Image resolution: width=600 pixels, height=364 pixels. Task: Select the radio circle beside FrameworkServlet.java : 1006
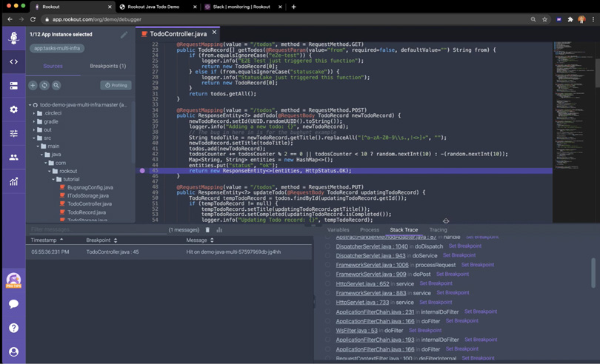[327, 265]
